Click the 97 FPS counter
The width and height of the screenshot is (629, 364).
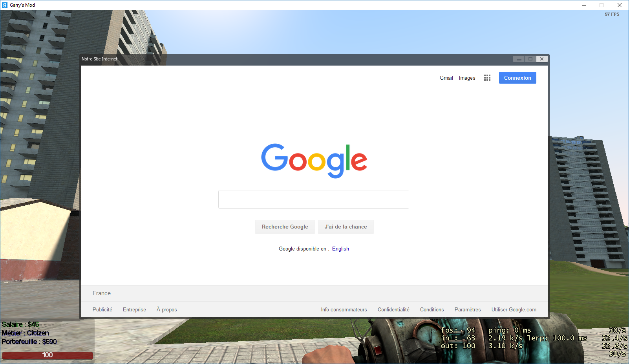point(612,14)
